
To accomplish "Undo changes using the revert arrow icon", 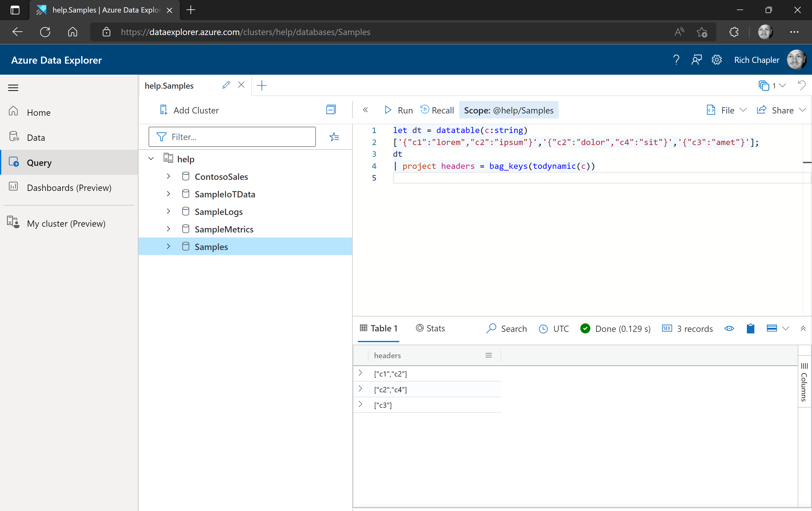I will pos(802,86).
